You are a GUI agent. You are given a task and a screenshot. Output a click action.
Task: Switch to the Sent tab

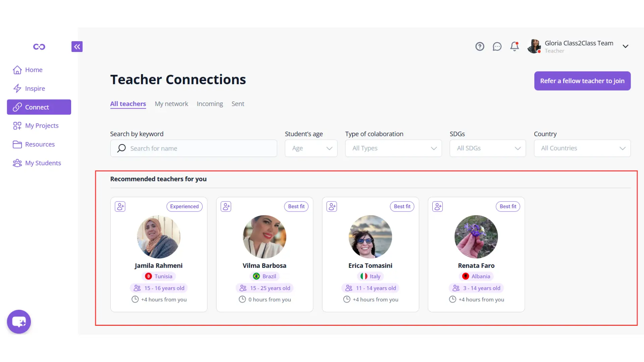click(x=238, y=104)
